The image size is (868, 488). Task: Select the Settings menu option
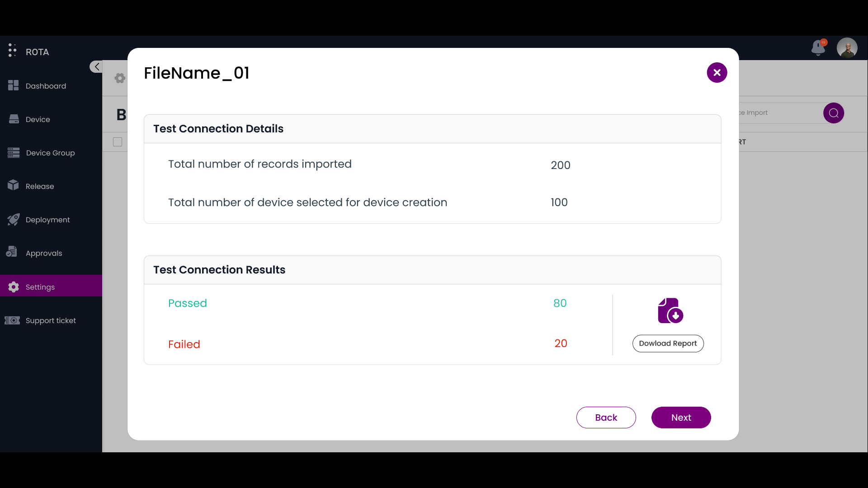pos(51,286)
